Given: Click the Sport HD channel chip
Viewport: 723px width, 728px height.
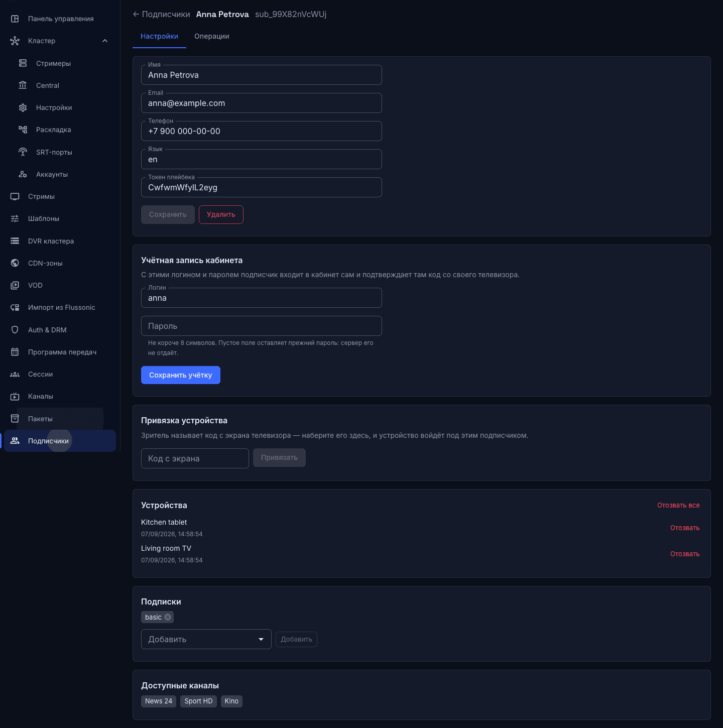Looking at the screenshot, I should 198,701.
